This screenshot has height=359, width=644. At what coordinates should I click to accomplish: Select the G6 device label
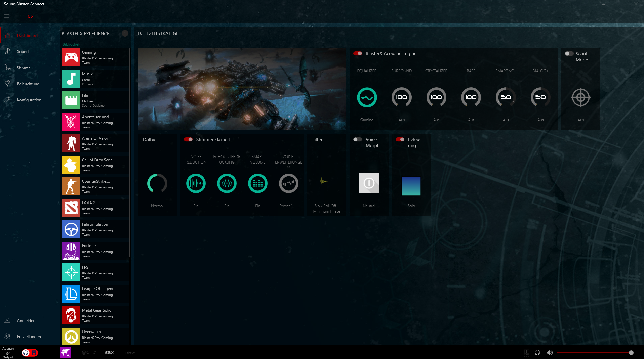click(x=30, y=16)
